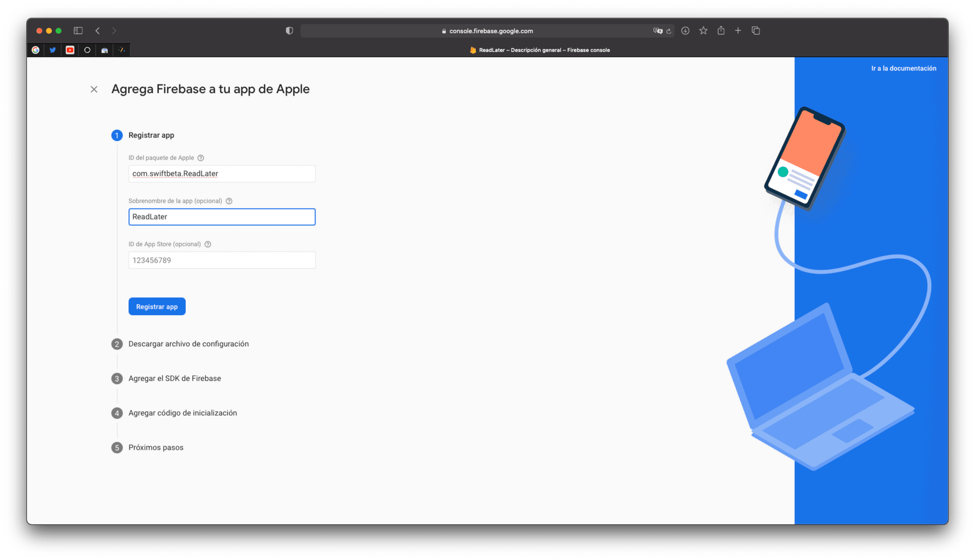Click the Registrar app blue button
The width and height of the screenshot is (975, 560).
(157, 307)
